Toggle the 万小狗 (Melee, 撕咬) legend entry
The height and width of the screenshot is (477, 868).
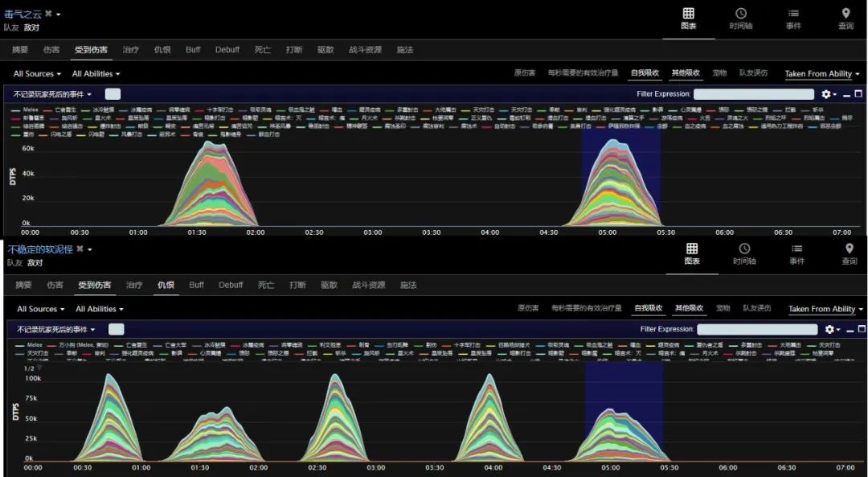click(x=78, y=344)
